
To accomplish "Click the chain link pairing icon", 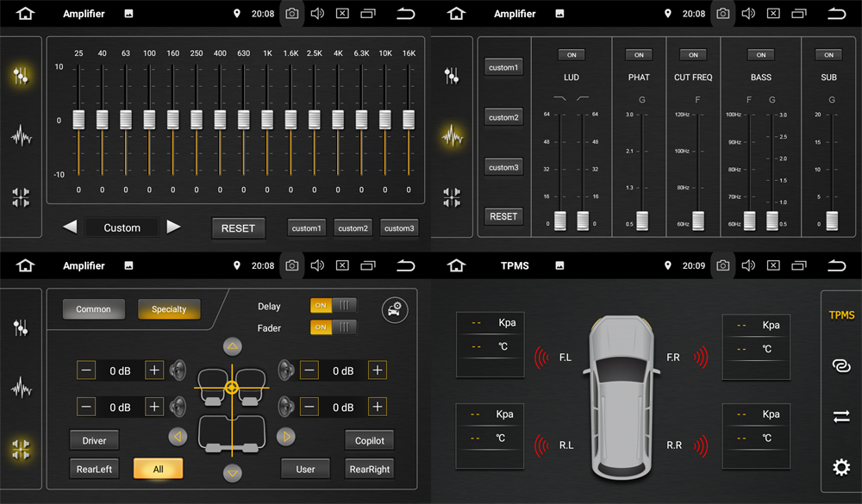I will click(840, 366).
